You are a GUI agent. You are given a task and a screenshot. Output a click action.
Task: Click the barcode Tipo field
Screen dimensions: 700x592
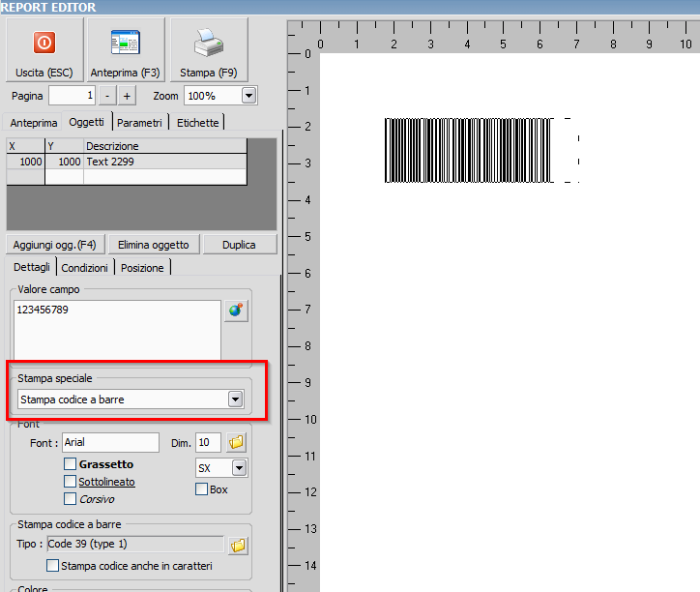click(x=135, y=545)
